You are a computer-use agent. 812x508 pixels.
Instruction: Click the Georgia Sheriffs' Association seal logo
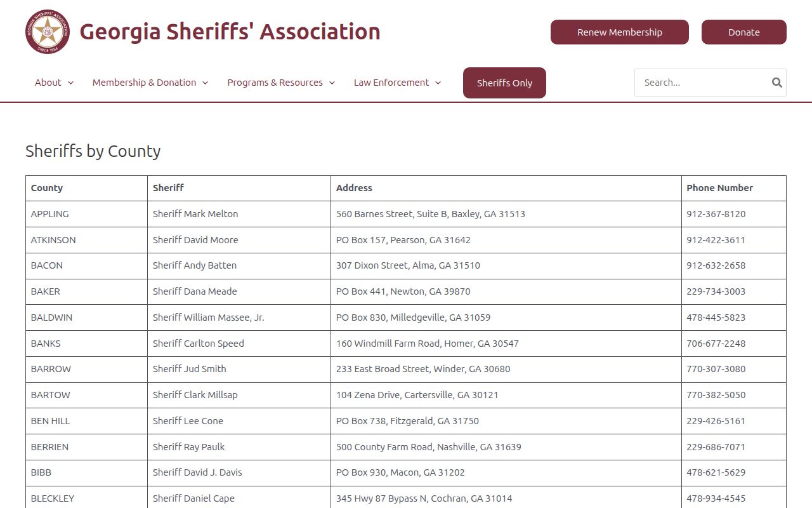[x=48, y=32]
